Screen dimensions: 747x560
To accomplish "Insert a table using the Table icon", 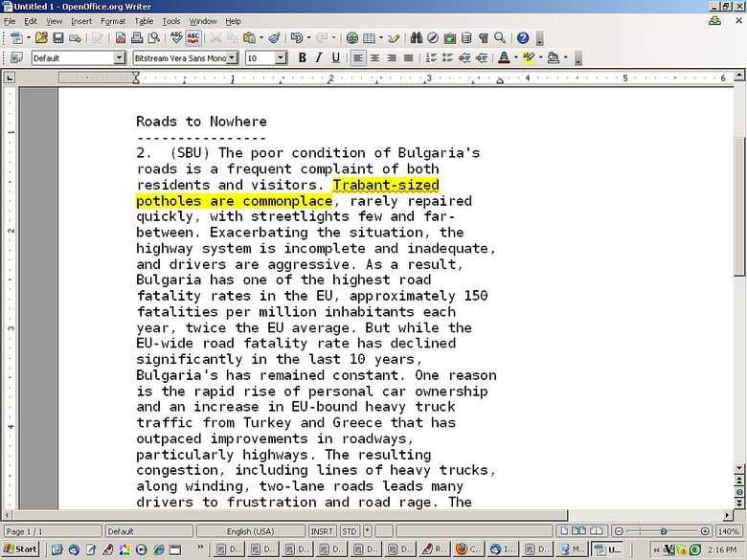I will click(370, 38).
